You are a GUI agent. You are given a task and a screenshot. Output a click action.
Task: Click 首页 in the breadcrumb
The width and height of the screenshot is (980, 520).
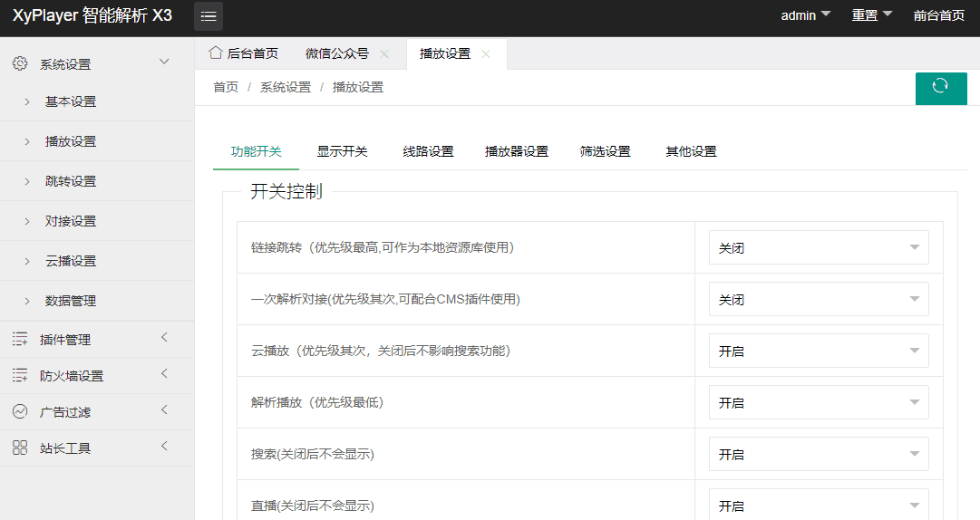[x=226, y=87]
